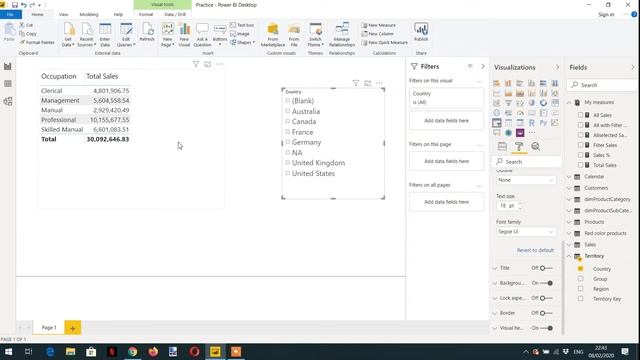Switch to Data view in left sidebar
This screenshot has height=360, width=640.
coord(8,84)
